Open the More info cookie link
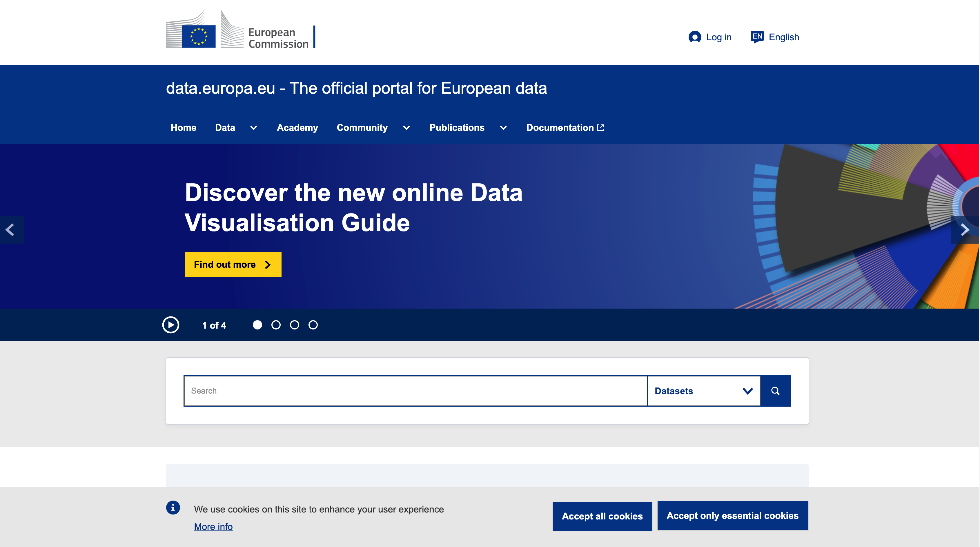This screenshot has width=980, height=547. (213, 526)
